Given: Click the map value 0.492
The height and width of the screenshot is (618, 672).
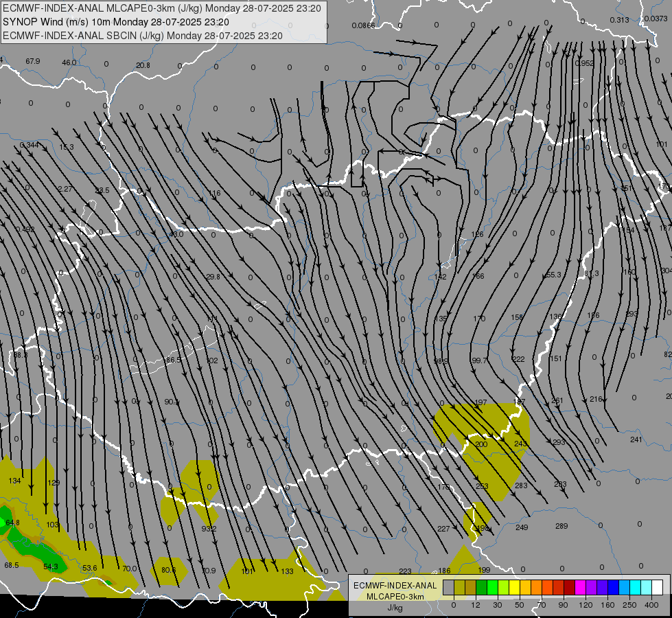Looking at the screenshot, I should pyautogui.click(x=25, y=229).
